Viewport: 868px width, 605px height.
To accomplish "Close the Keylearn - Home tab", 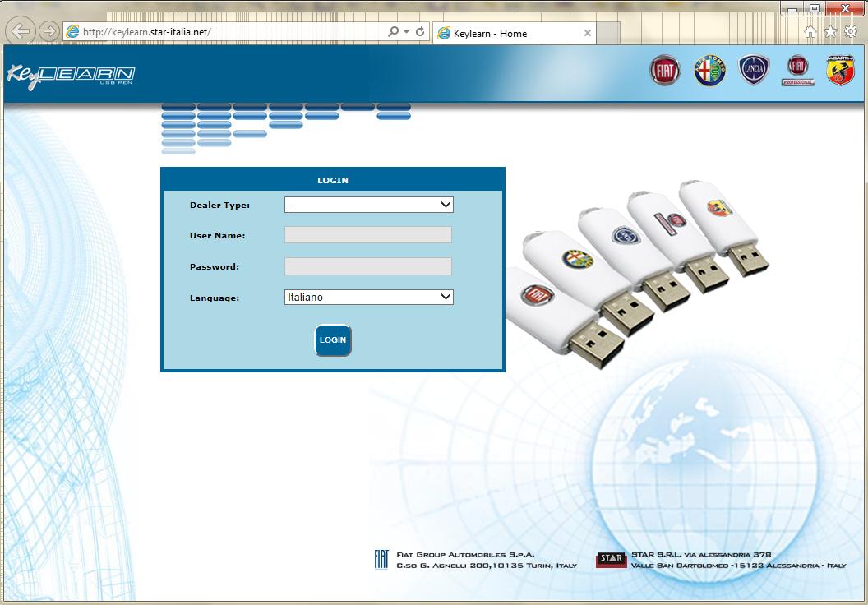I will pyautogui.click(x=588, y=33).
